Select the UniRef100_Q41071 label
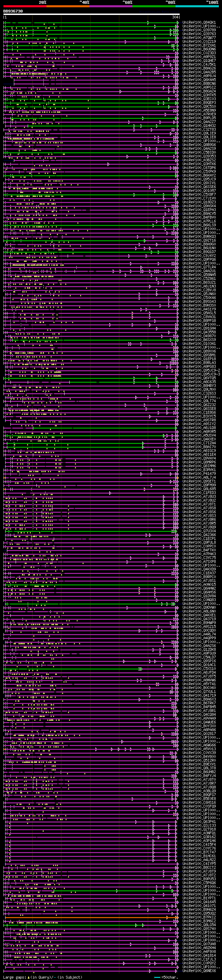Screen dimensions: 222x980 199,906
